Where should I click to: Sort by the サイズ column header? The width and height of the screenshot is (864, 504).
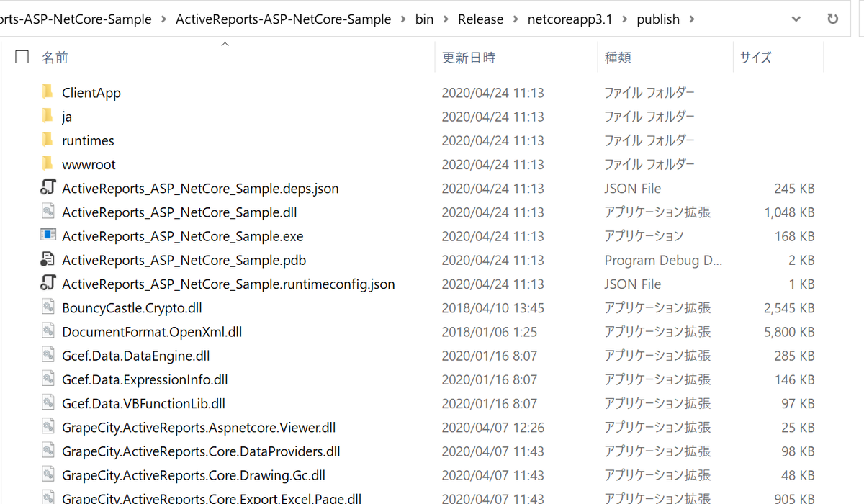pos(755,58)
